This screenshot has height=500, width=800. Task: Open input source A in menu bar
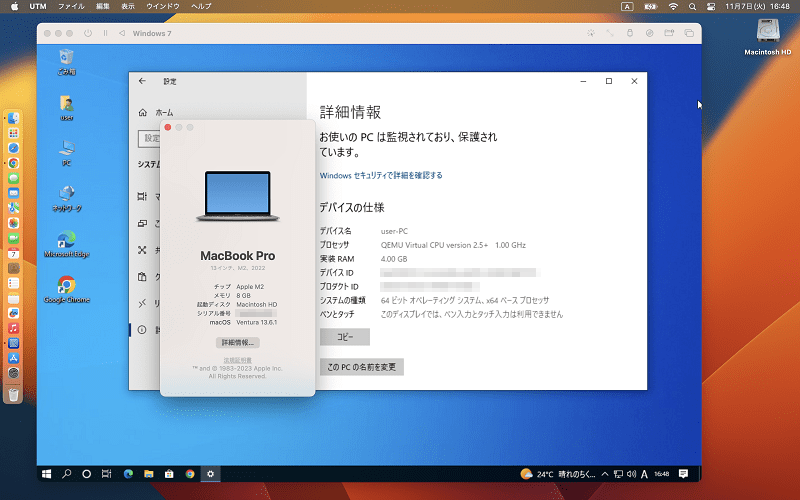[627, 7]
